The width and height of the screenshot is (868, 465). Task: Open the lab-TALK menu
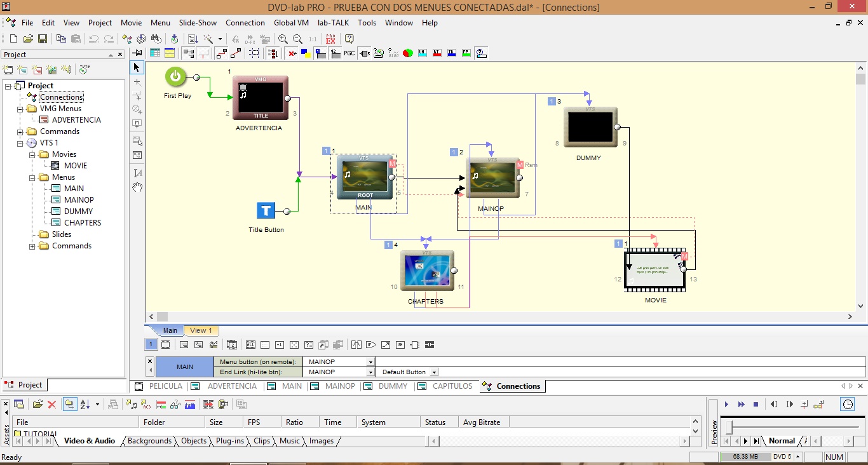333,22
